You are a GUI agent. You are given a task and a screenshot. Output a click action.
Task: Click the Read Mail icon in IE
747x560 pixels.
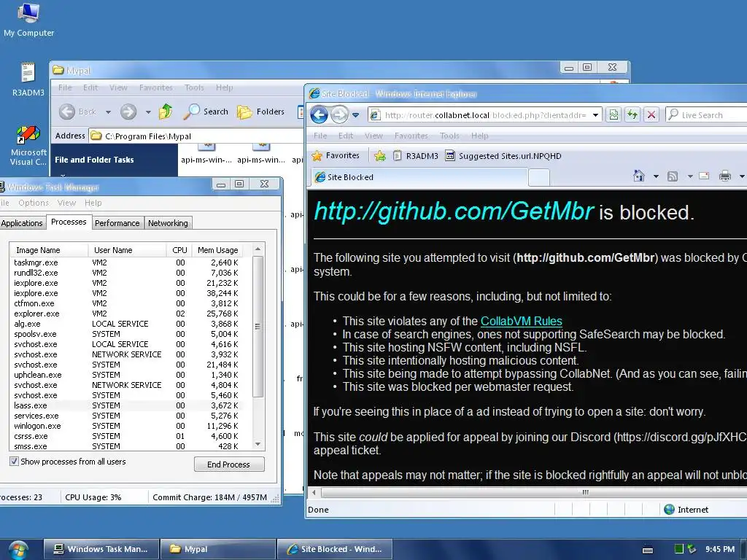click(704, 176)
